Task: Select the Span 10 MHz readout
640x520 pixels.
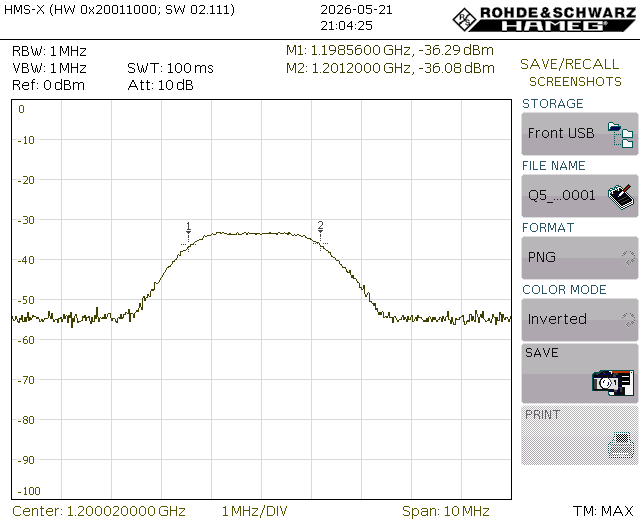Action: pos(445,511)
